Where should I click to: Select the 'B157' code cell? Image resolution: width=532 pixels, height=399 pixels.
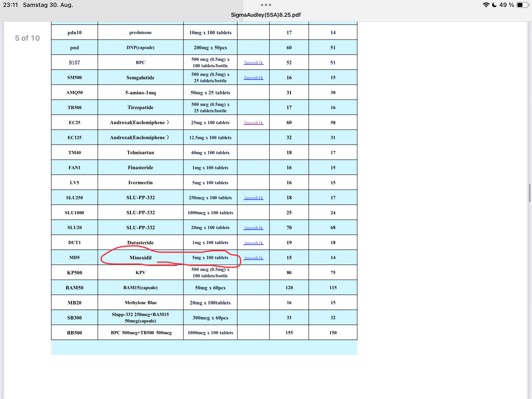[x=74, y=62]
